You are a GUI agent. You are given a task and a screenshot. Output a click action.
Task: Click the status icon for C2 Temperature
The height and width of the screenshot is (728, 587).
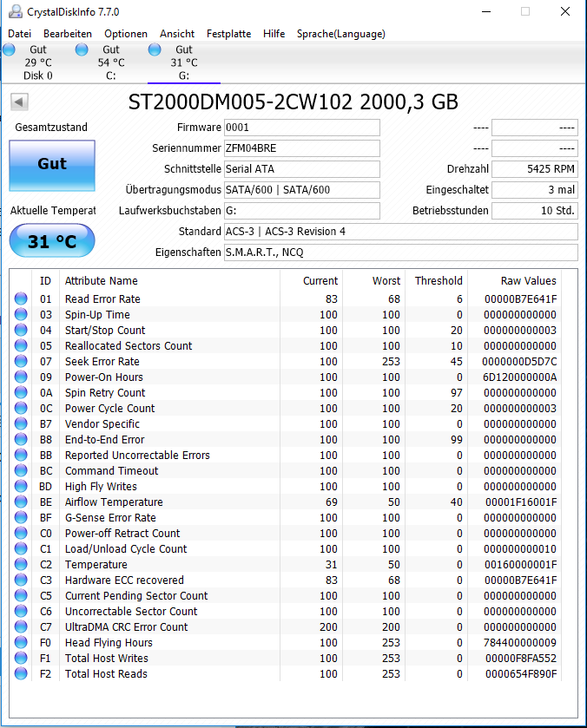click(21, 564)
